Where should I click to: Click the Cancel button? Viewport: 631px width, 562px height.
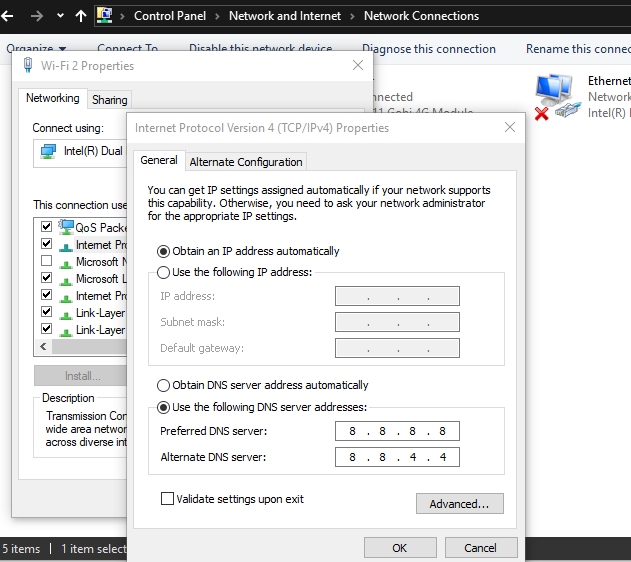tap(481, 548)
